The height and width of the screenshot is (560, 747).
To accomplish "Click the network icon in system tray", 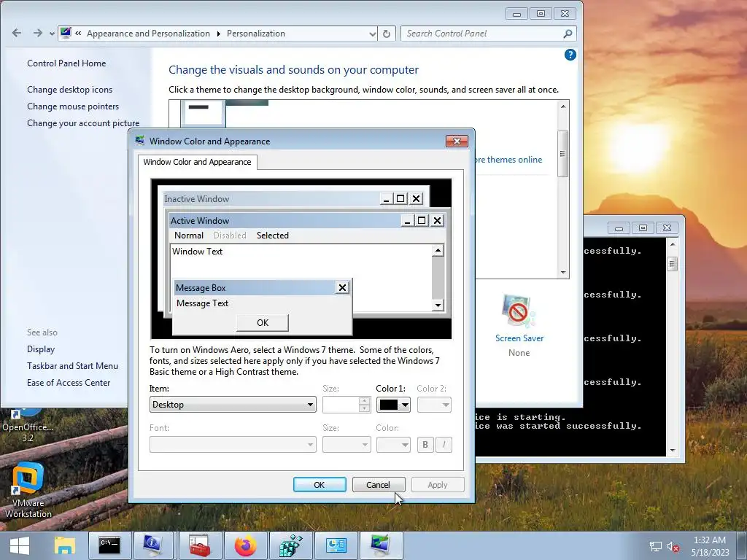I will pyautogui.click(x=656, y=547).
